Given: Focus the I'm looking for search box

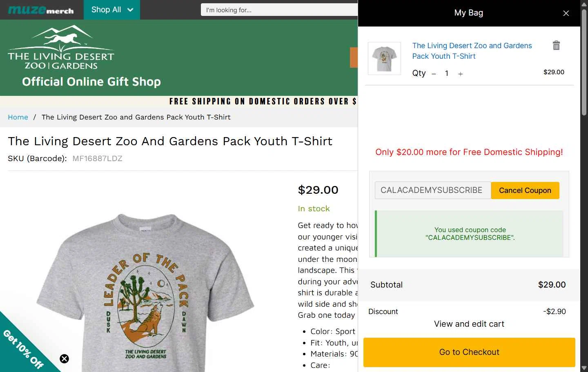Looking at the screenshot, I should [279, 10].
